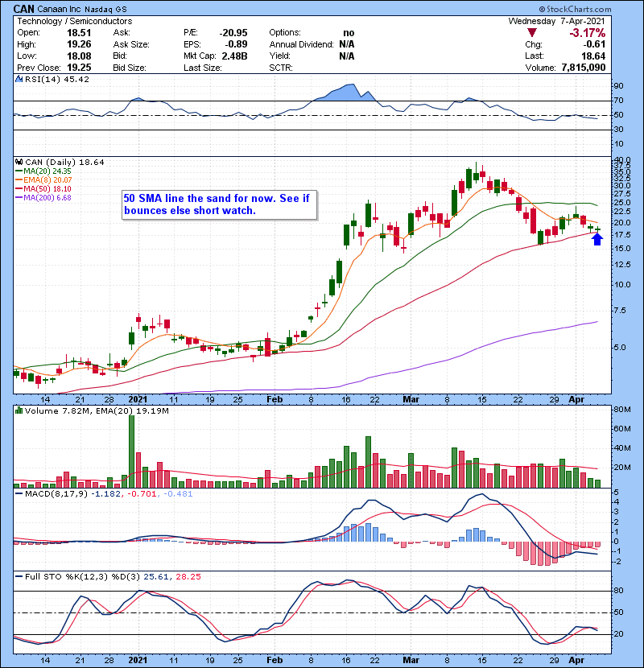Click the RSI(14) 45.42 label
Image resolution: width=644 pixels, height=668 pixels.
coord(57,79)
